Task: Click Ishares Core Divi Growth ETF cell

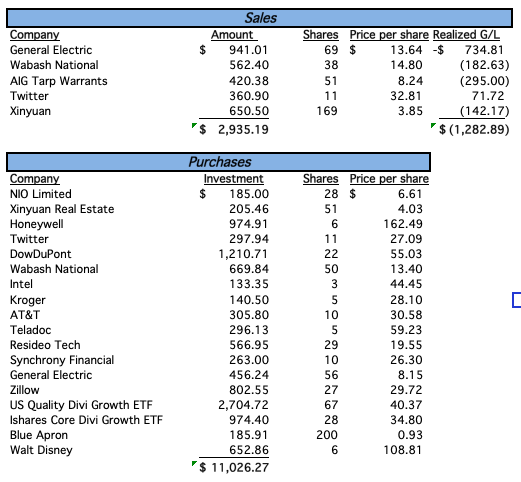Action: tap(86, 420)
